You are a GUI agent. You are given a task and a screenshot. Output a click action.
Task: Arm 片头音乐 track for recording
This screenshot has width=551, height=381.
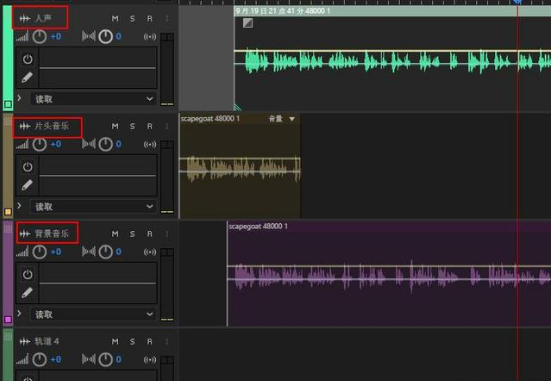tap(150, 126)
